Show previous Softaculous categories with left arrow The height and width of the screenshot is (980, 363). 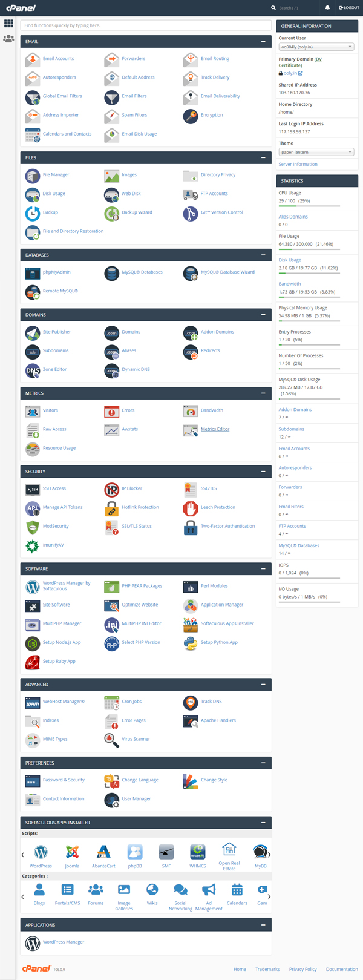click(x=23, y=897)
